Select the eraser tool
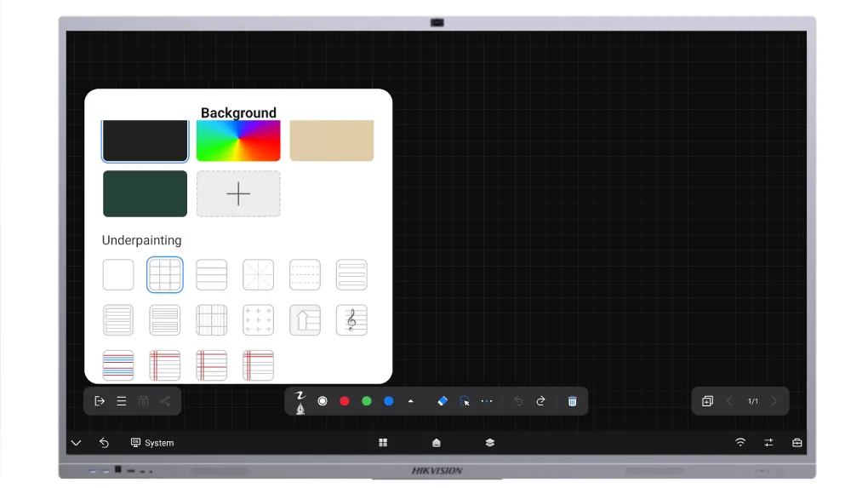This screenshot has width=868, height=488. tap(443, 401)
